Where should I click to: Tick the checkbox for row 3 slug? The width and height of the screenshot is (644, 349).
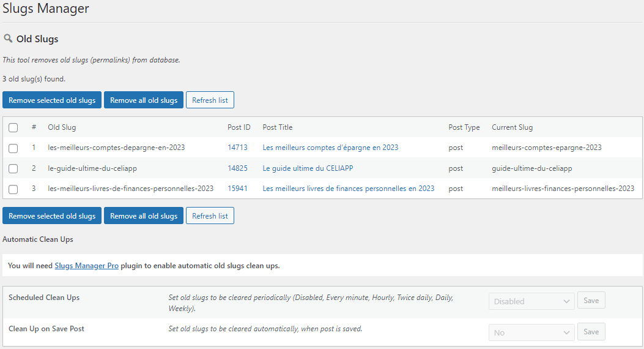coord(13,189)
